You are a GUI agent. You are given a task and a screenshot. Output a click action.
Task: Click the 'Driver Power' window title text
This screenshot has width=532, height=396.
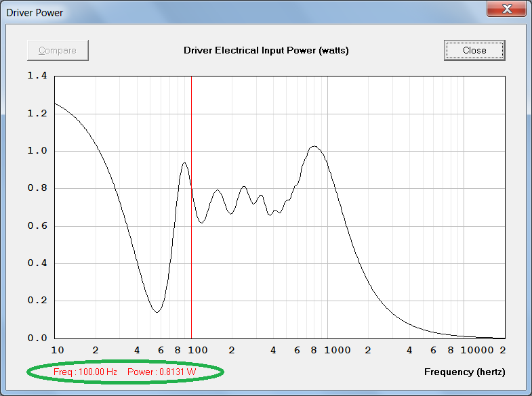[35, 13]
